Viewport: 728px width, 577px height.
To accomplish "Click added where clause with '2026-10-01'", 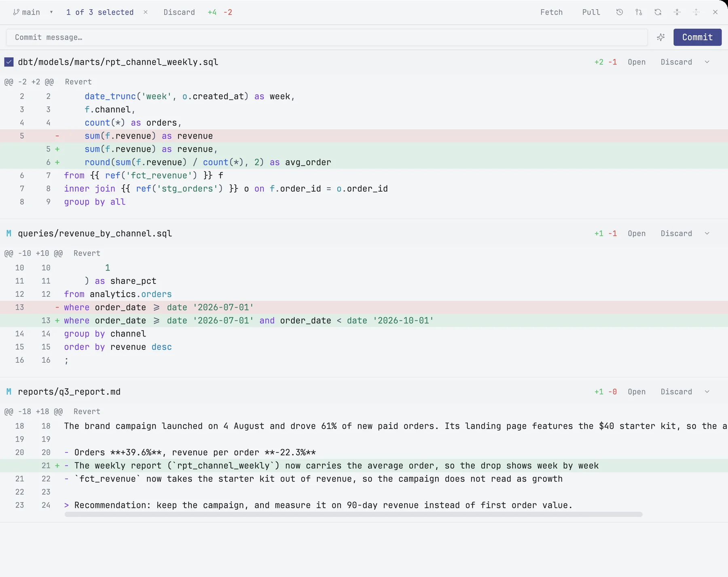I will pyautogui.click(x=364, y=320).
